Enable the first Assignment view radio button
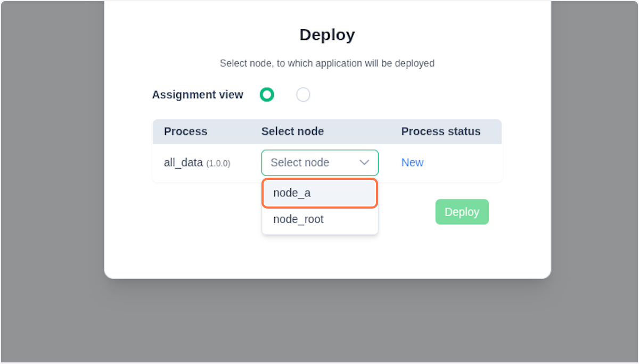 (x=267, y=94)
